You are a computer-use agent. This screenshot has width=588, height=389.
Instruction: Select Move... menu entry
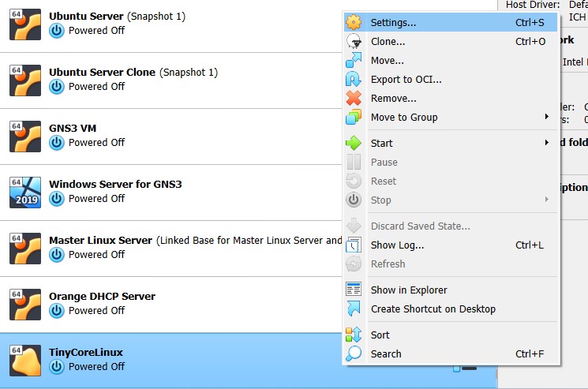[x=451, y=60]
